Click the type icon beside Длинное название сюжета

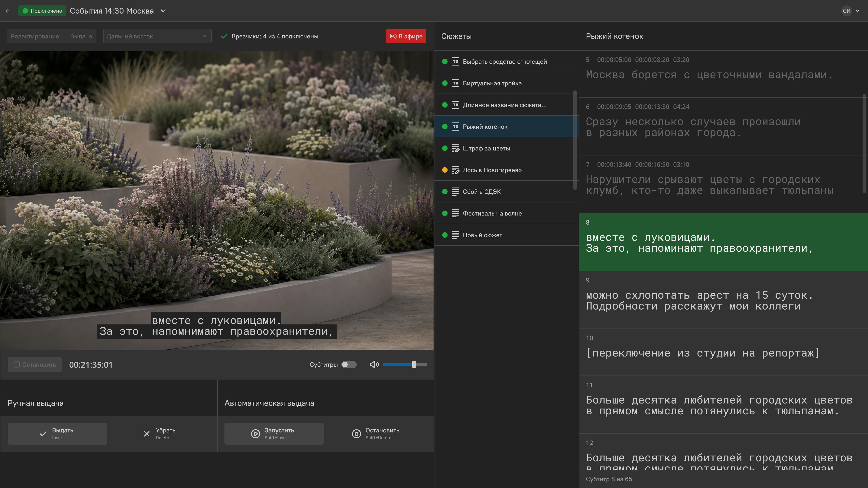[x=455, y=105]
